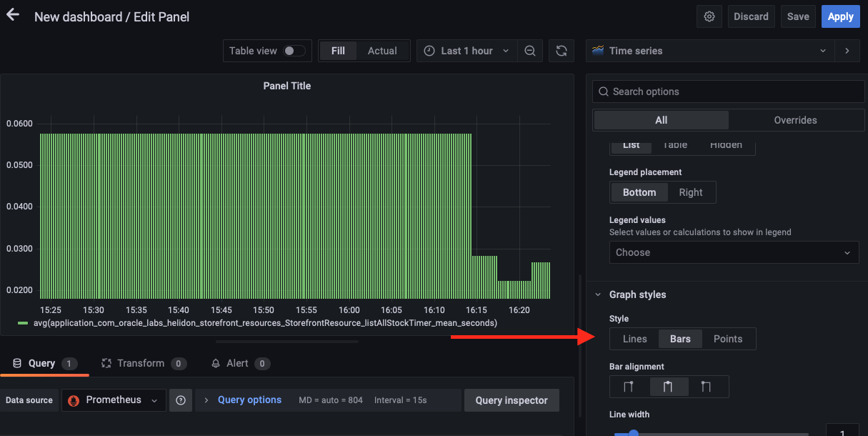868x436 pixels.
Task: Click the zoom out time range icon
Action: coord(529,51)
